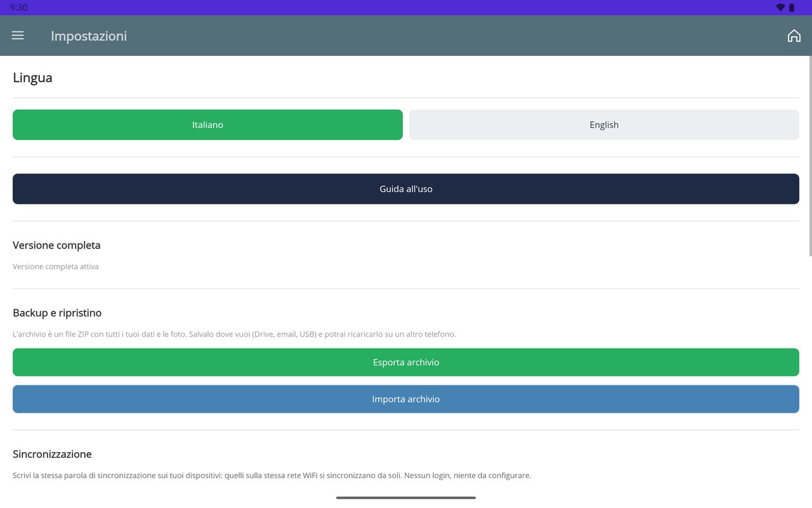The height and width of the screenshot is (508, 812).
Task: Click the page's vertical scrollbar
Action: pos(810,156)
